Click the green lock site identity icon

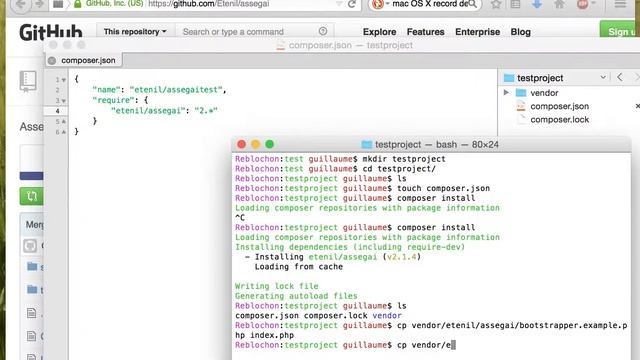point(77,4)
